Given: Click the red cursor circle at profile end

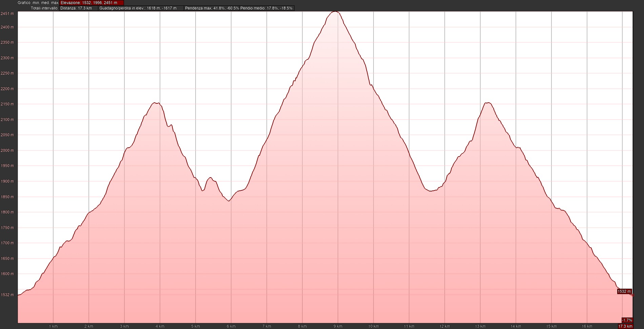Looking at the screenshot, I should click(632, 295).
